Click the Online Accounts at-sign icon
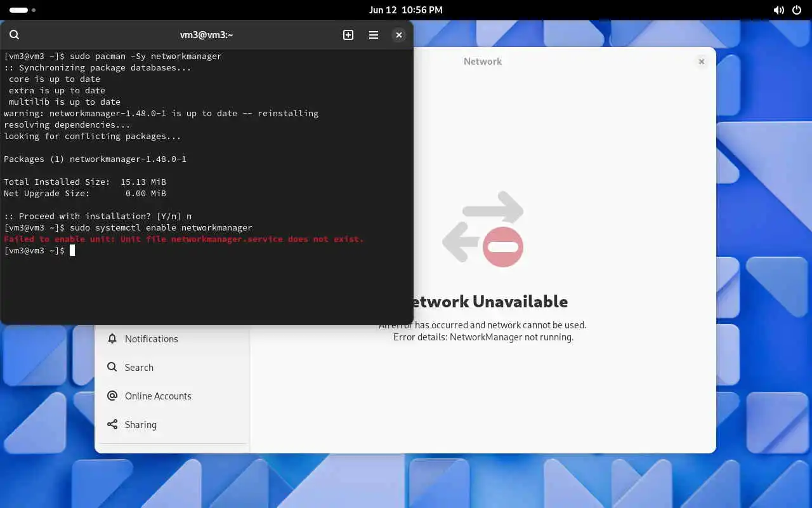Viewport: 812px width, 508px height. 112,396
